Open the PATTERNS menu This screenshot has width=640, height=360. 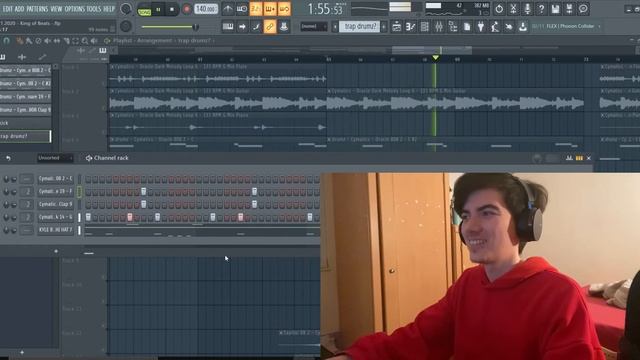pos(38,9)
